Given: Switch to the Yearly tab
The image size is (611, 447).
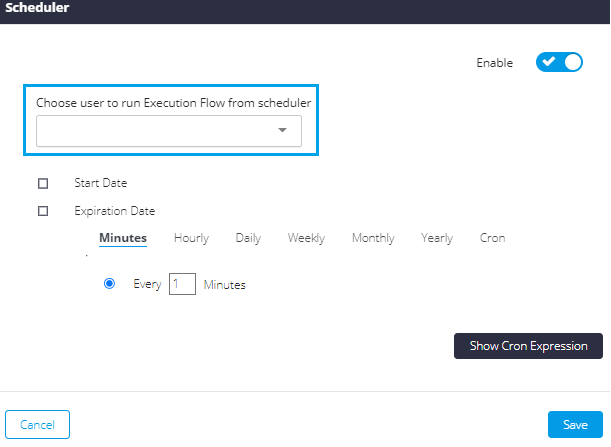Looking at the screenshot, I should click(437, 238).
